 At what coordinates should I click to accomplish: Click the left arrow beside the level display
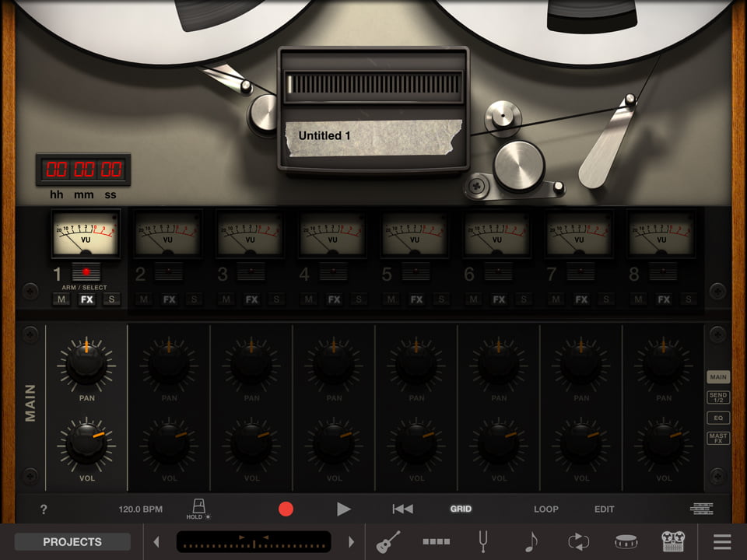tap(156, 541)
